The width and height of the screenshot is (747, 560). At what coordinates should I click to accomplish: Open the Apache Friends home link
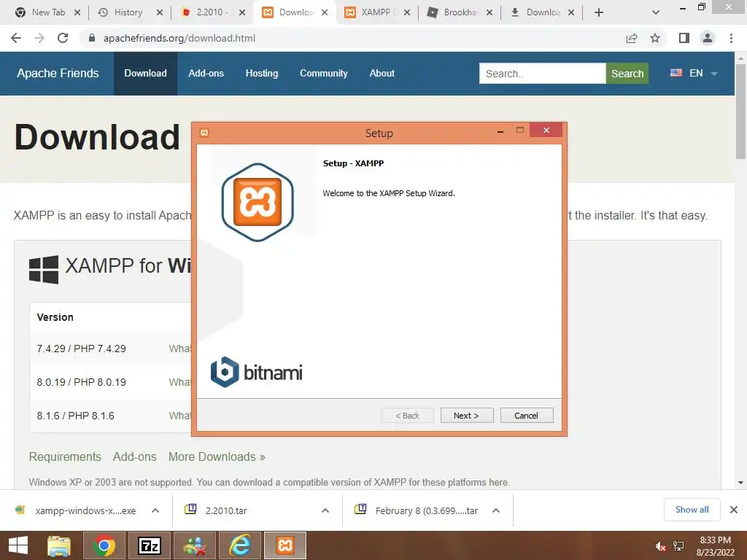tap(58, 74)
